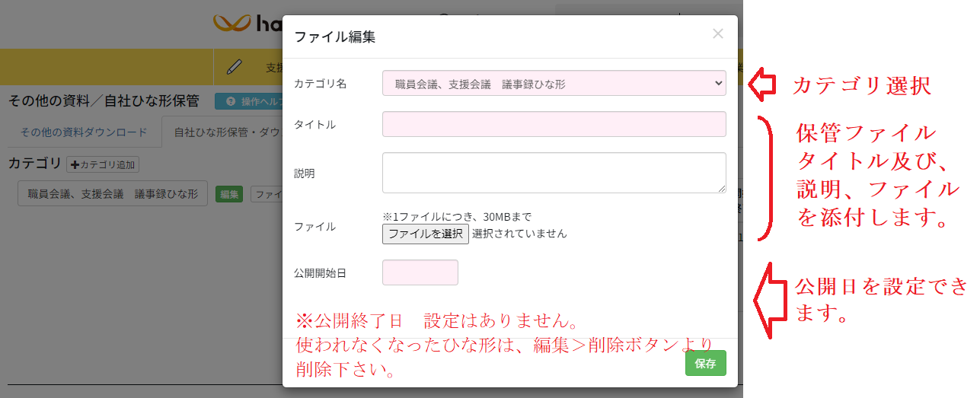
Task: Click the タイトル field label
Action: [314, 125]
